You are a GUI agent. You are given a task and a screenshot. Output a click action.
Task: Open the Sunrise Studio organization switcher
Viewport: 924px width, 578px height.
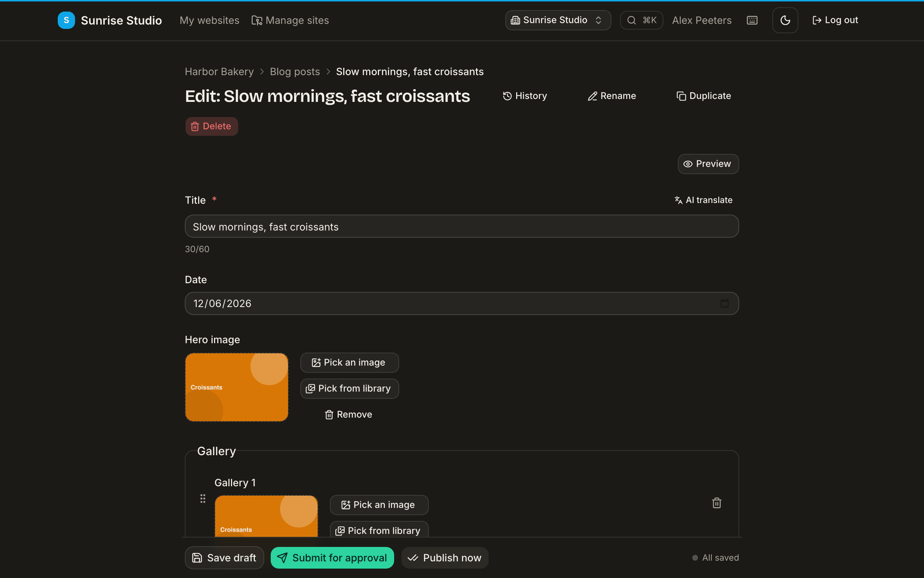pyautogui.click(x=558, y=20)
